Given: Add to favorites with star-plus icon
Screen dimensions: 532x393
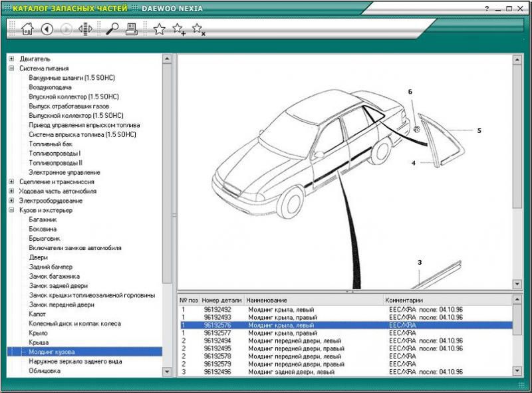Looking at the screenshot, I should click(179, 29).
